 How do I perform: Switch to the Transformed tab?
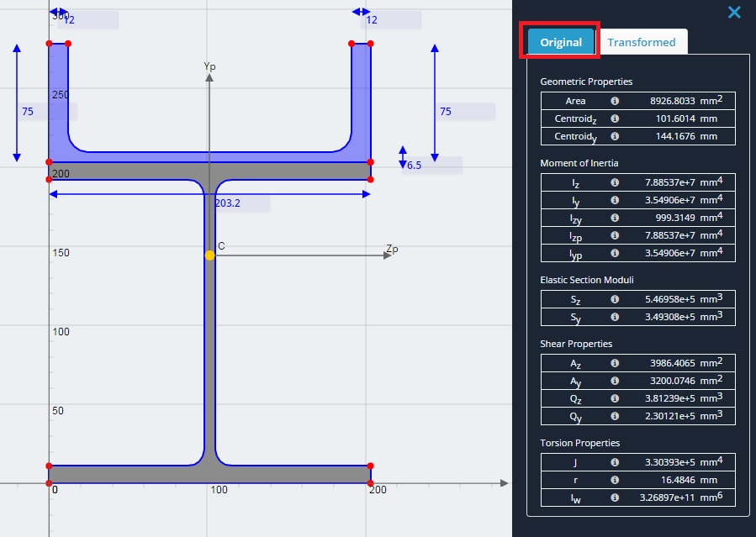(x=642, y=42)
